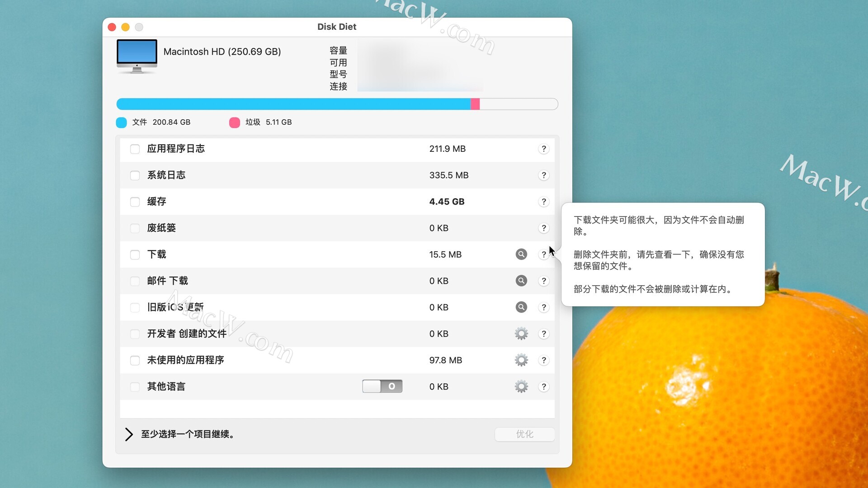Inspect 下载 folder with magnifier icon

tap(521, 254)
